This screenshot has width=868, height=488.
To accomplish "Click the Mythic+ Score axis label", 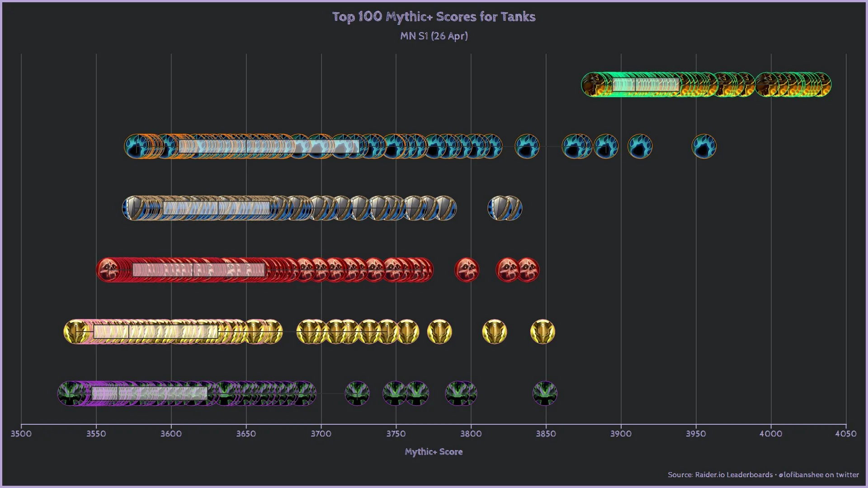I will 434,452.
